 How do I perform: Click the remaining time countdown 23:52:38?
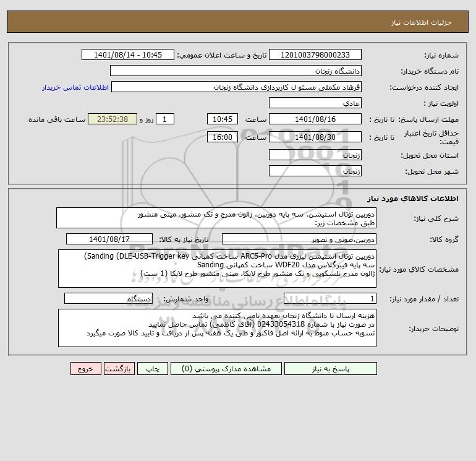point(113,119)
